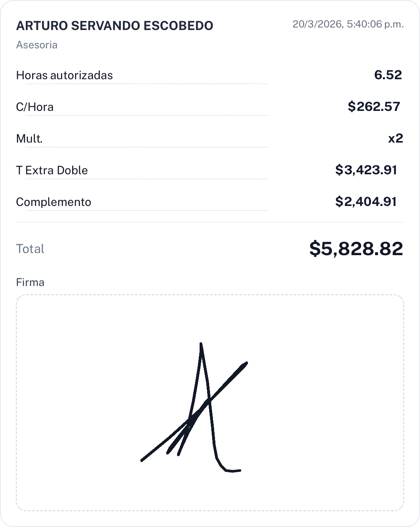Click the Firma label
The image size is (420, 527).
[30, 283]
